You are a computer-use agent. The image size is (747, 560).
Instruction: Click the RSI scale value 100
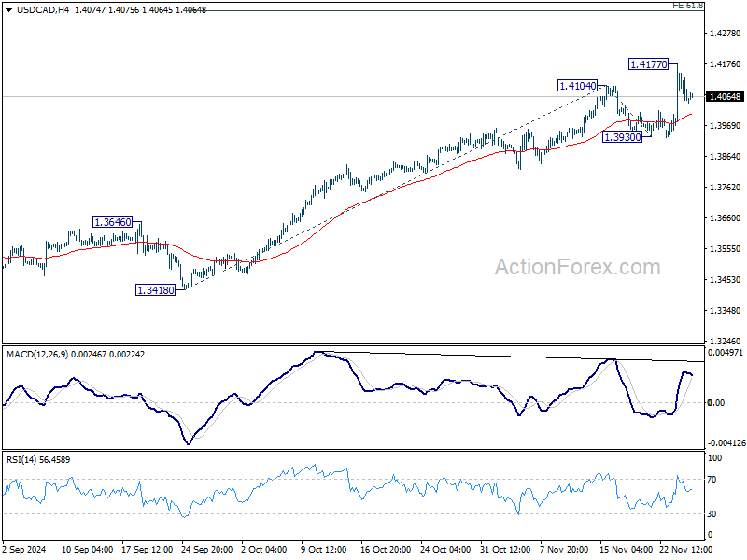click(x=714, y=458)
